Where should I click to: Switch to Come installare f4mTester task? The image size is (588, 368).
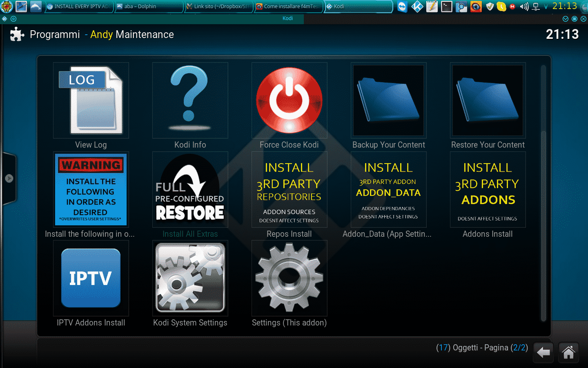pyautogui.click(x=288, y=7)
